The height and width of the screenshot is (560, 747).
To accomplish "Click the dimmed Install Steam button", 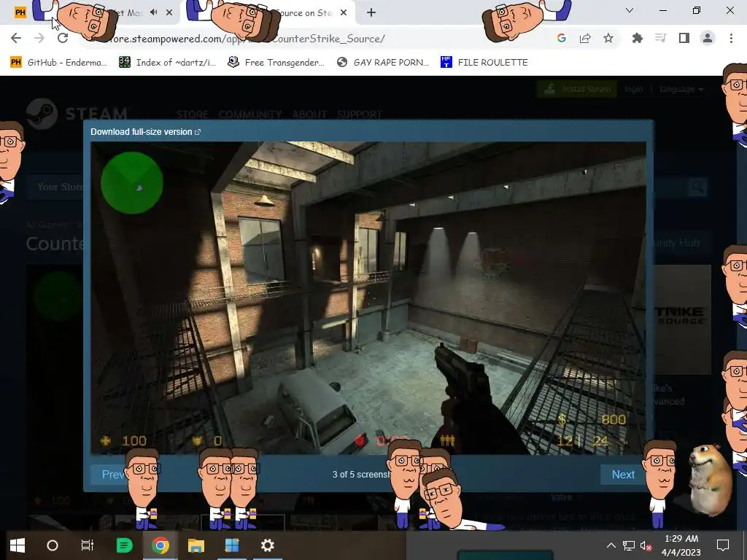I will [x=578, y=89].
